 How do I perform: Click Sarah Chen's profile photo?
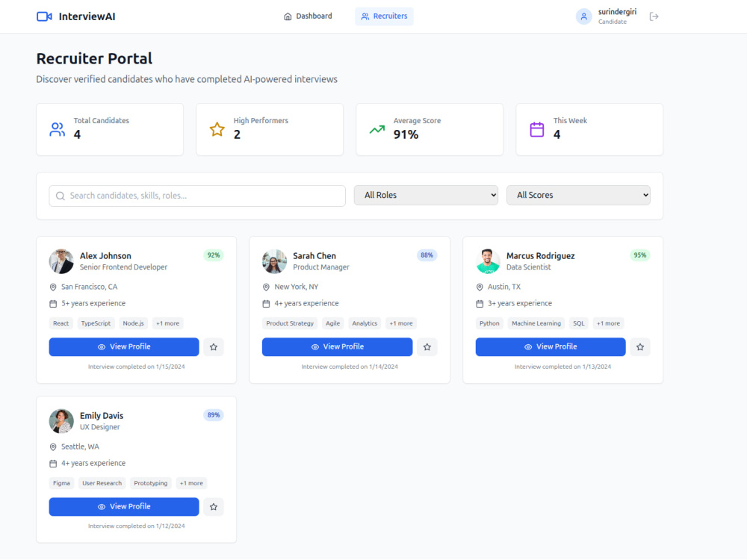[274, 261]
